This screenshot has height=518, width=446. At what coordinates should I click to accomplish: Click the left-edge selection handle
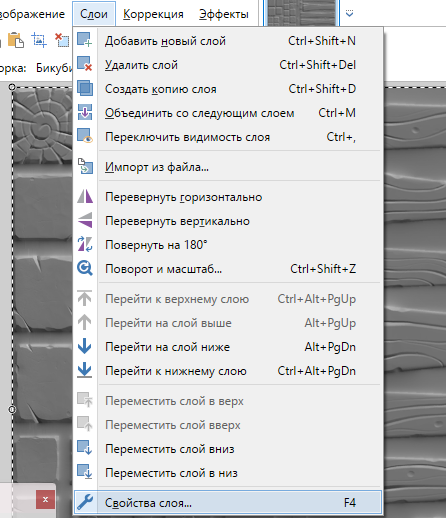12,409
